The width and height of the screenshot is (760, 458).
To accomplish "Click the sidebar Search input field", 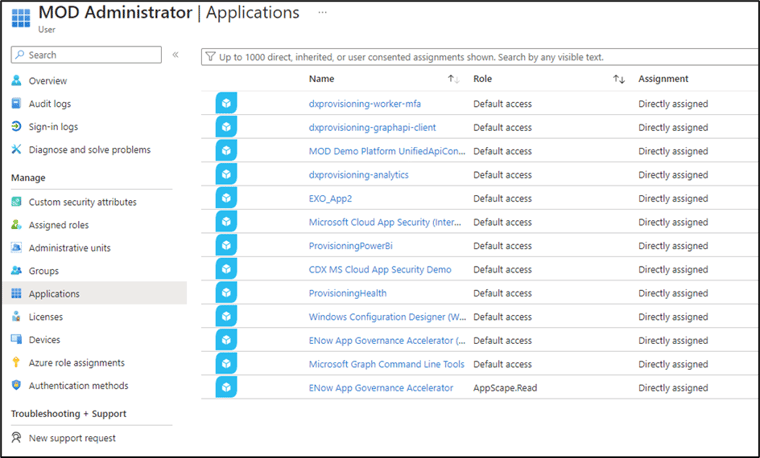I will coord(86,55).
